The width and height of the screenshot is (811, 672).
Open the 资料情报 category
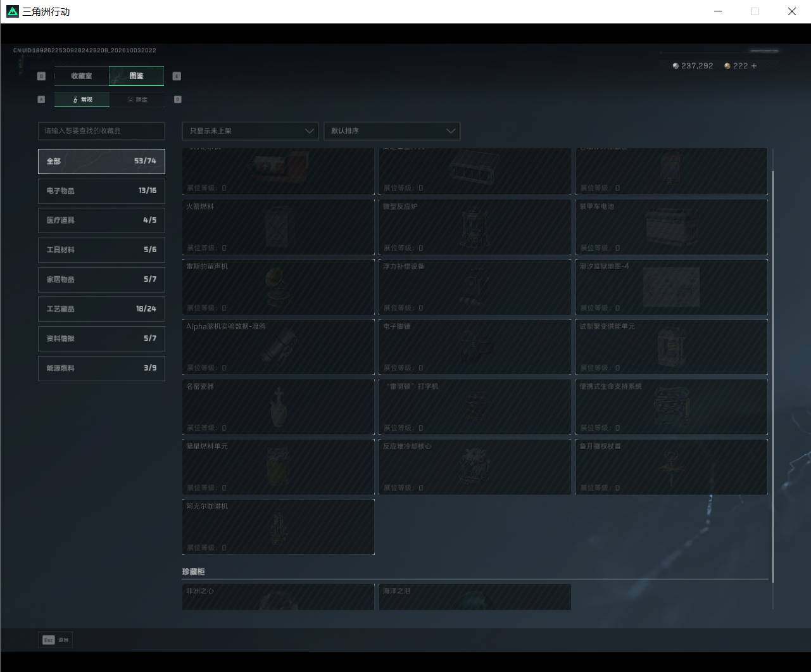pos(101,338)
